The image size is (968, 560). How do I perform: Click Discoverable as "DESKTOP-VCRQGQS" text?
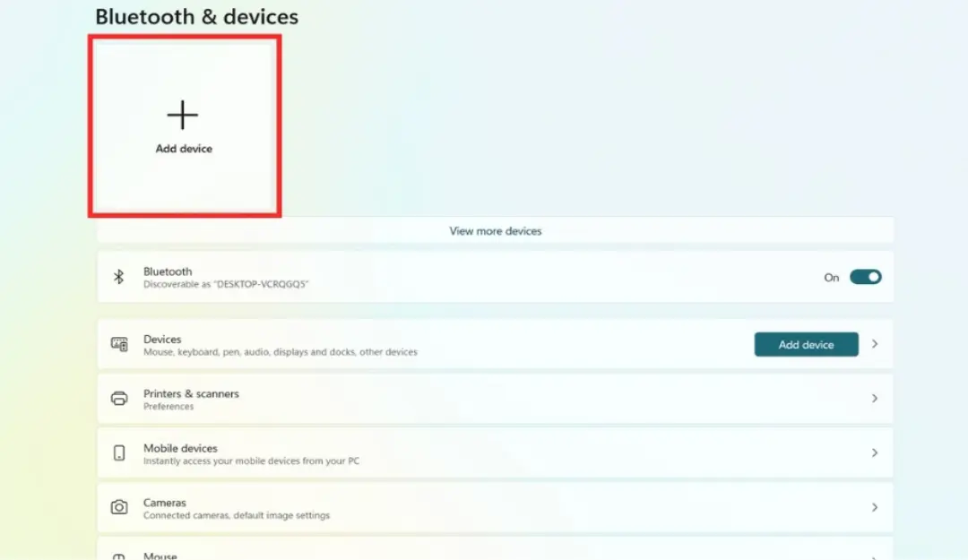pyautogui.click(x=225, y=284)
